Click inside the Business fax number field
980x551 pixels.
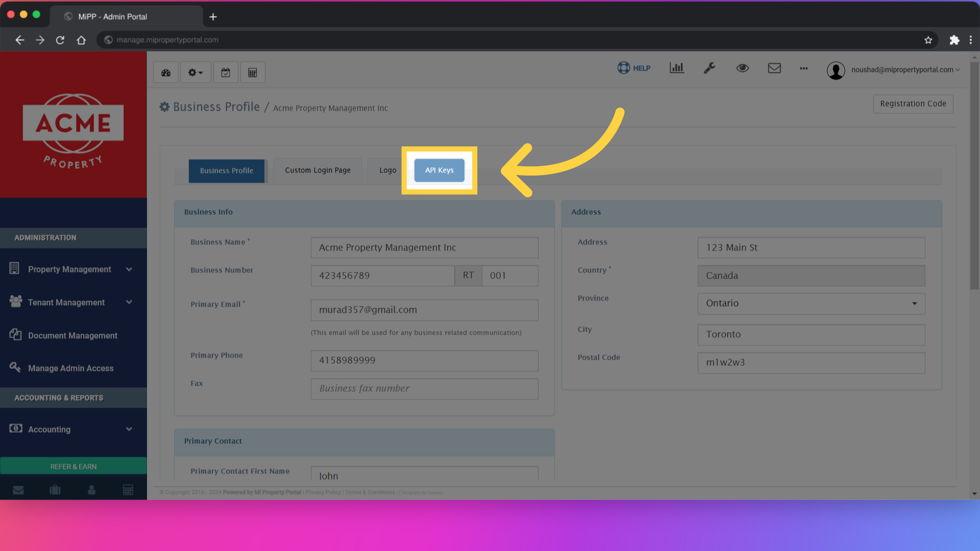424,389
